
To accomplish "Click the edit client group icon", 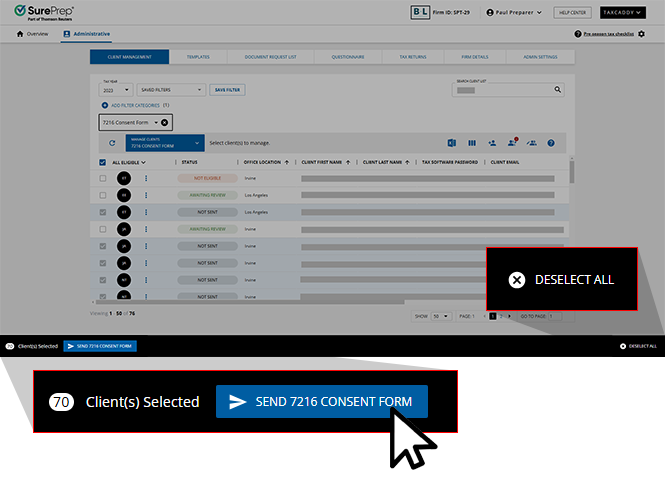I will pyautogui.click(x=531, y=143).
